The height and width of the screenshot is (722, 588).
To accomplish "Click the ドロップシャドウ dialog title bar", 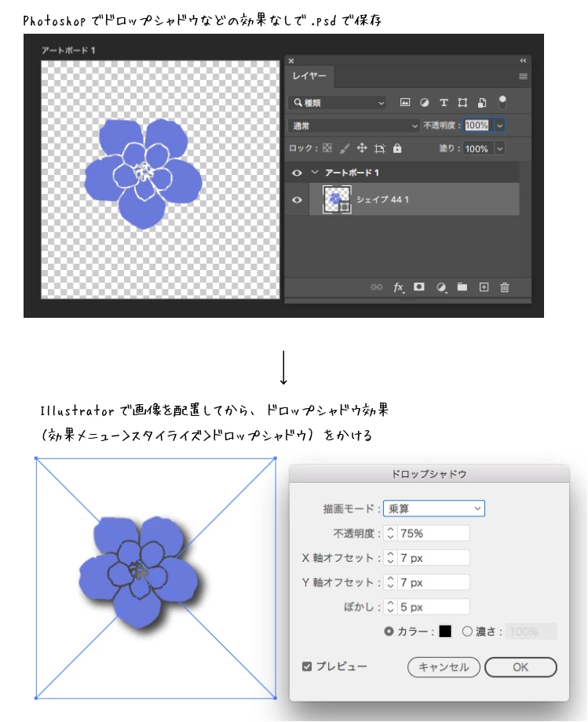I will tap(429, 474).
